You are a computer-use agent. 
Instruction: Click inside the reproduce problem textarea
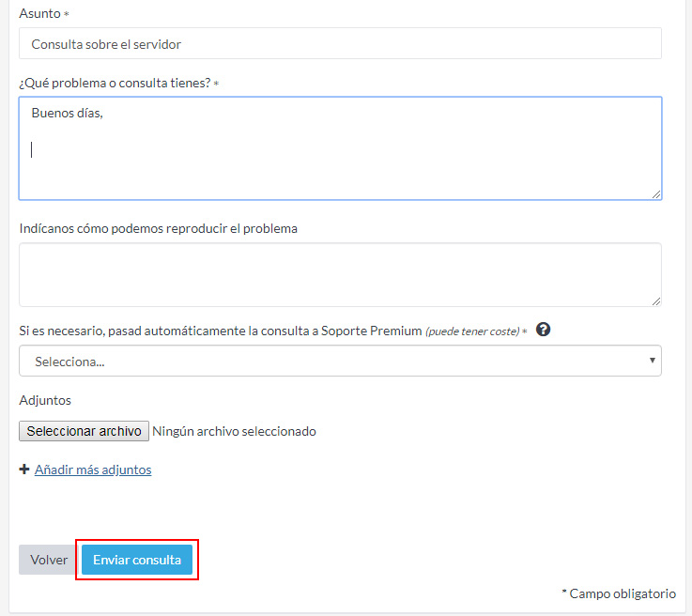point(339,274)
